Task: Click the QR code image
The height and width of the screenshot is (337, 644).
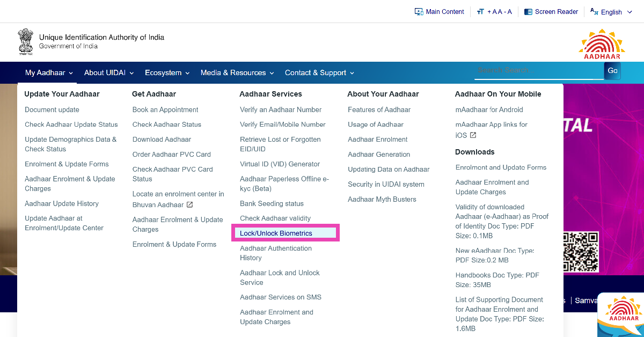Action: [580, 252]
